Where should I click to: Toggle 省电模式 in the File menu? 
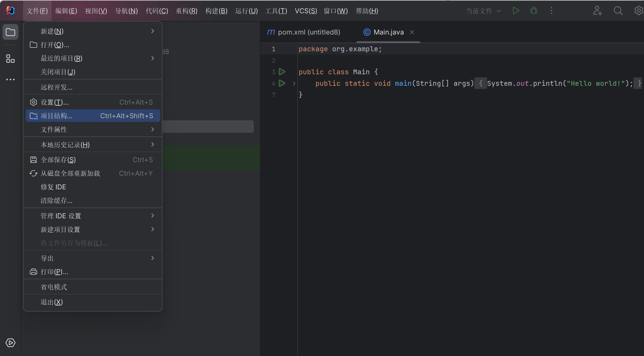coord(93,287)
